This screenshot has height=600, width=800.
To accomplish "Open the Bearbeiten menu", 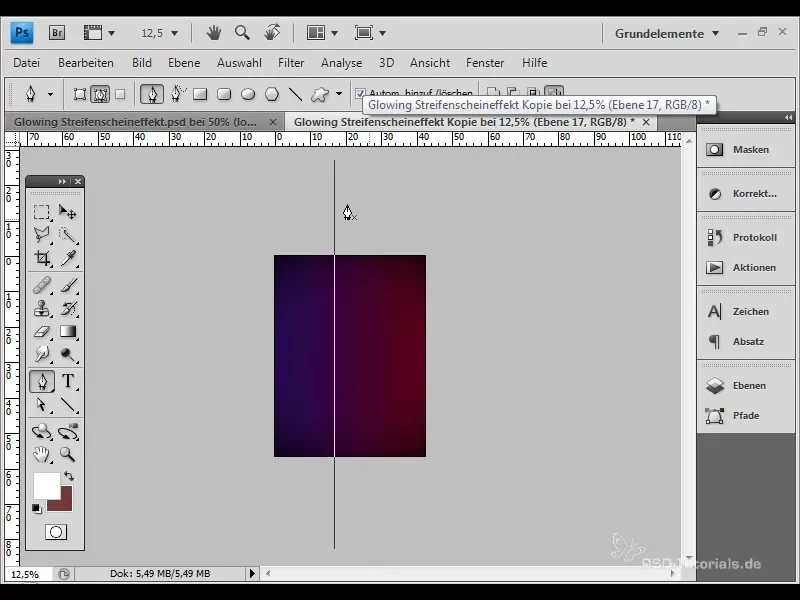I will (86, 63).
